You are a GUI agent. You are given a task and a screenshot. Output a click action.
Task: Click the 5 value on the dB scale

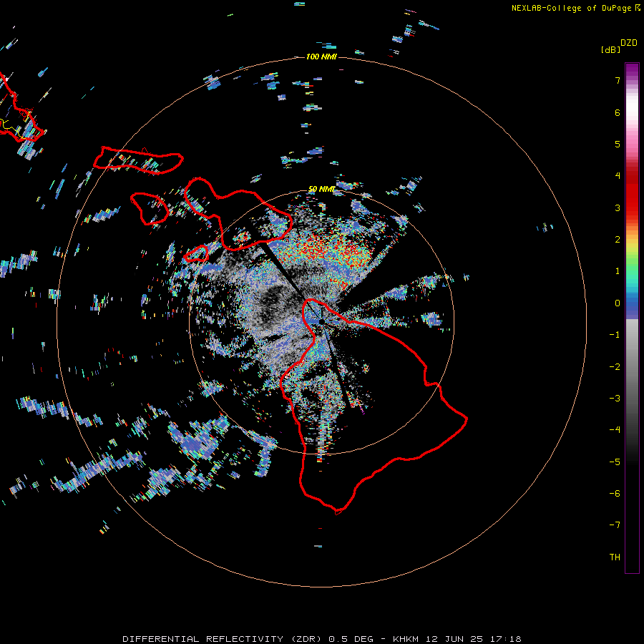click(x=618, y=144)
